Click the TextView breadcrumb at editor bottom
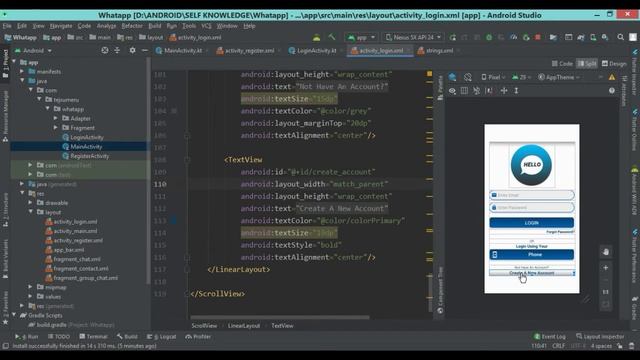The image size is (640, 360). click(x=282, y=326)
